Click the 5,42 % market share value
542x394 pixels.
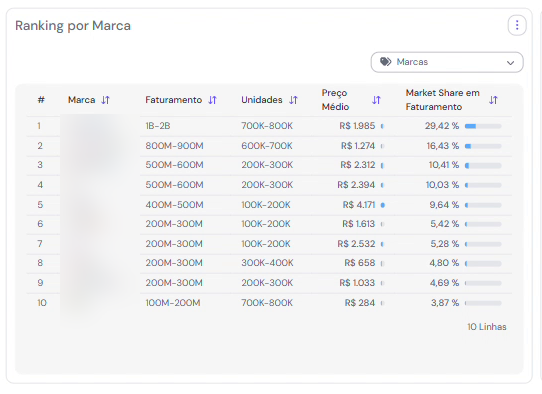tap(445, 224)
